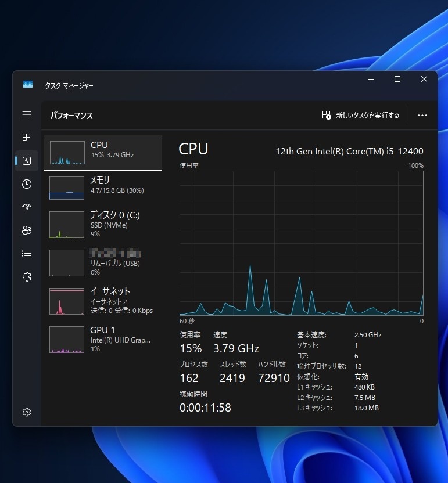The image size is (448, 483).
Task: Click the process count 162
Action: [x=189, y=378]
